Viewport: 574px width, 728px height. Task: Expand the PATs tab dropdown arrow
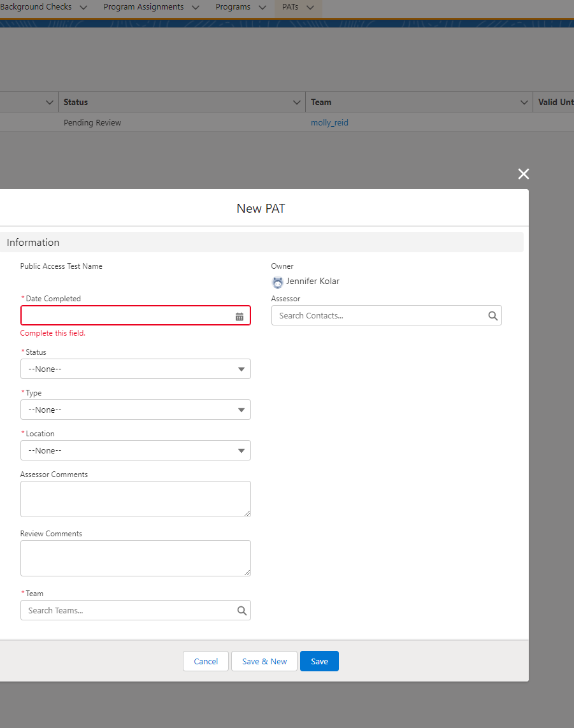point(310,7)
